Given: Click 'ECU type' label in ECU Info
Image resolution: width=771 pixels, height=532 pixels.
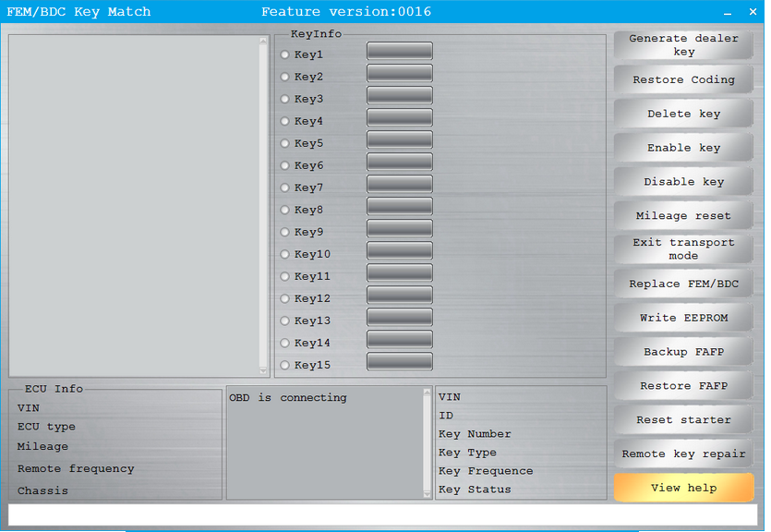Looking at the screenshot, I should click(46, 427).
